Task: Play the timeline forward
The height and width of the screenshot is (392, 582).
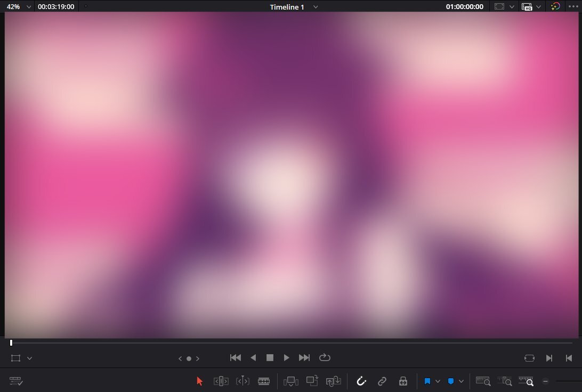Action: point(286,357)
